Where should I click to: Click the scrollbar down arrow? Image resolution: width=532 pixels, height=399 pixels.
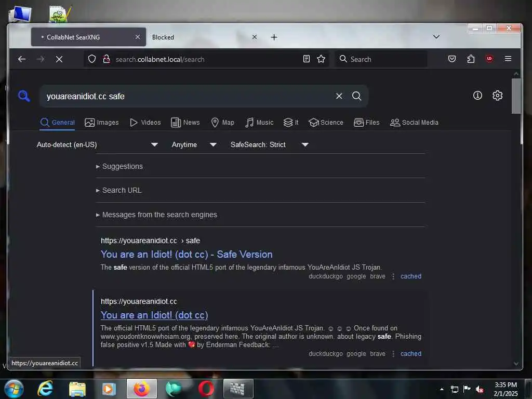(516, 363)
